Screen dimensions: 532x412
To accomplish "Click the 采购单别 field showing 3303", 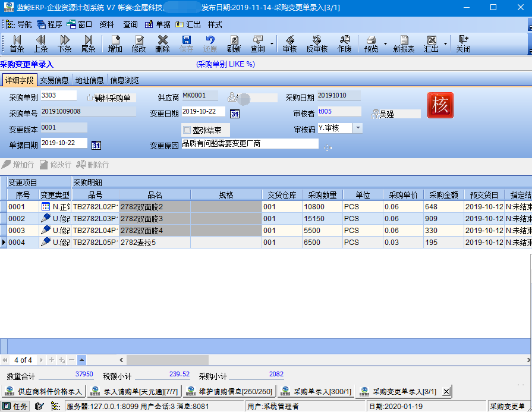I will tap(59, 95).
